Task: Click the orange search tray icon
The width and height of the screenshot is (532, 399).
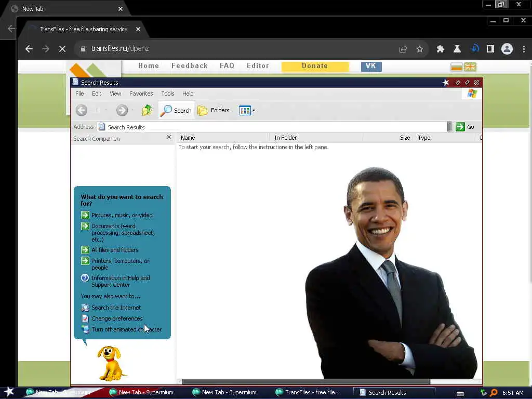Action: pos(494,393)
